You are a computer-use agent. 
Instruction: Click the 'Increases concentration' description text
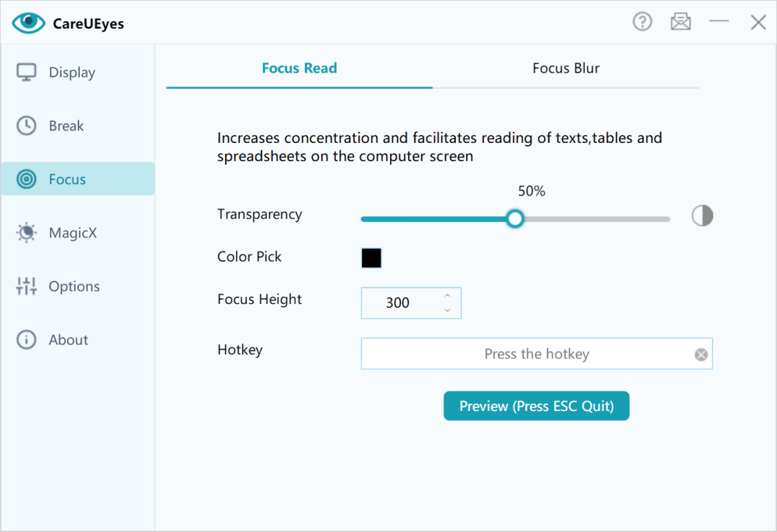pyautogui.click(x=440, y=147)
